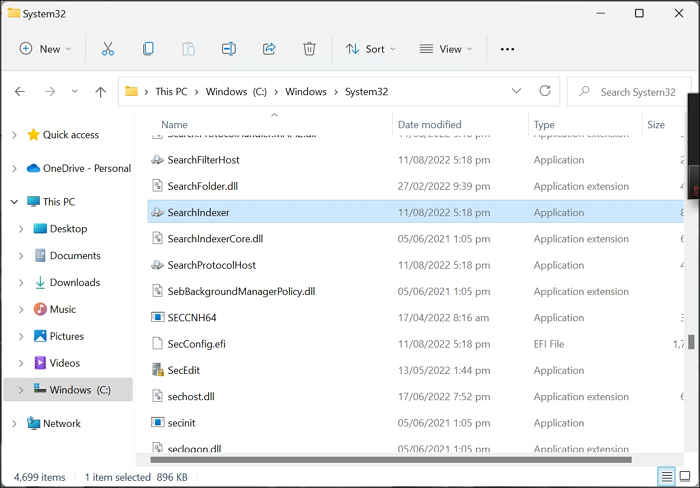Click This PC breadcrumb in address bar

coord(171,92)
